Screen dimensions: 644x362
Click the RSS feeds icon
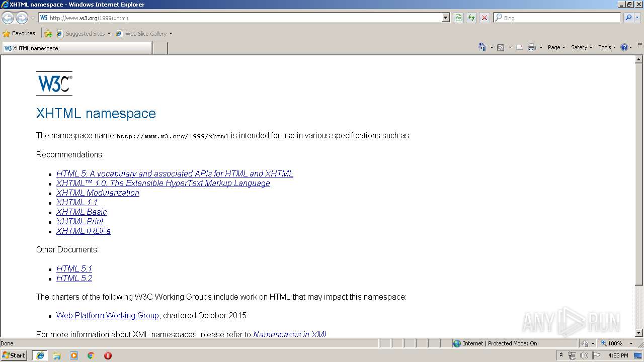(x=501, y=47)
